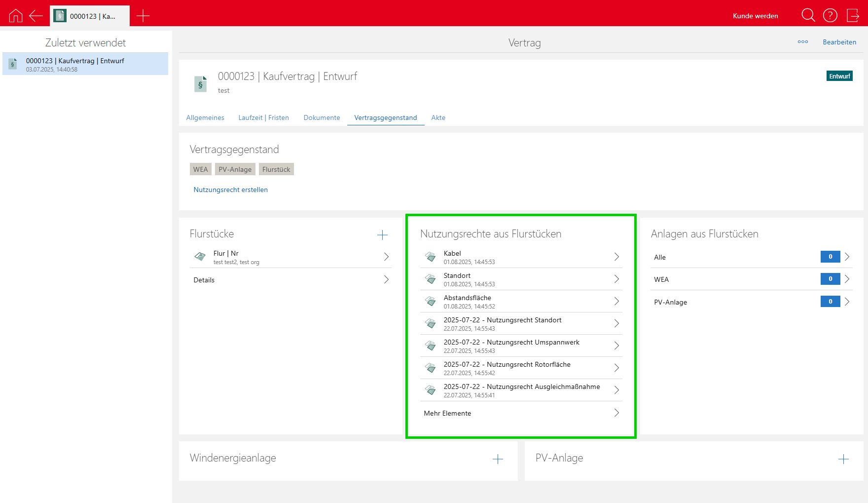
Task: Add a Flurstück with plus icon
Action: [382, 235]
